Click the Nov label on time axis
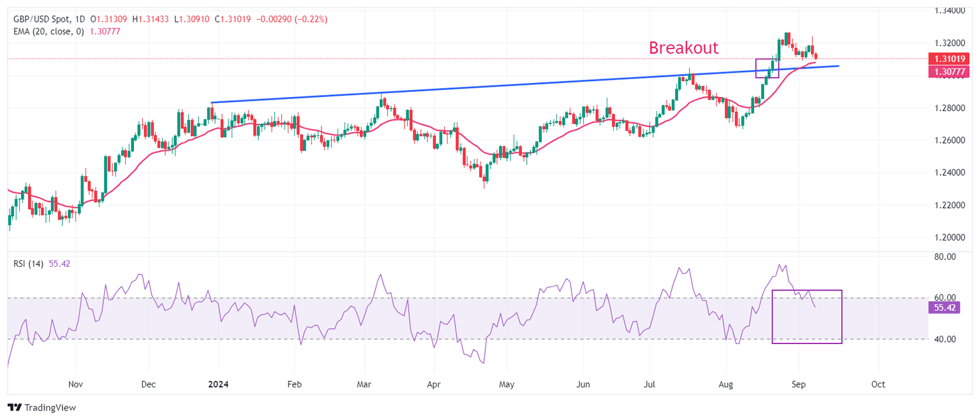This screenshot has width=980, height=420. (x=75, y=384)
